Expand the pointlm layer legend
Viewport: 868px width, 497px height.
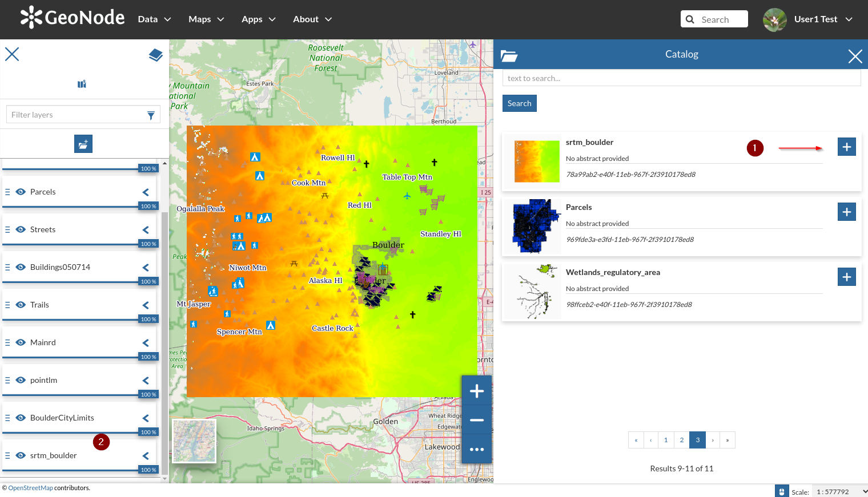coord(146,381)
